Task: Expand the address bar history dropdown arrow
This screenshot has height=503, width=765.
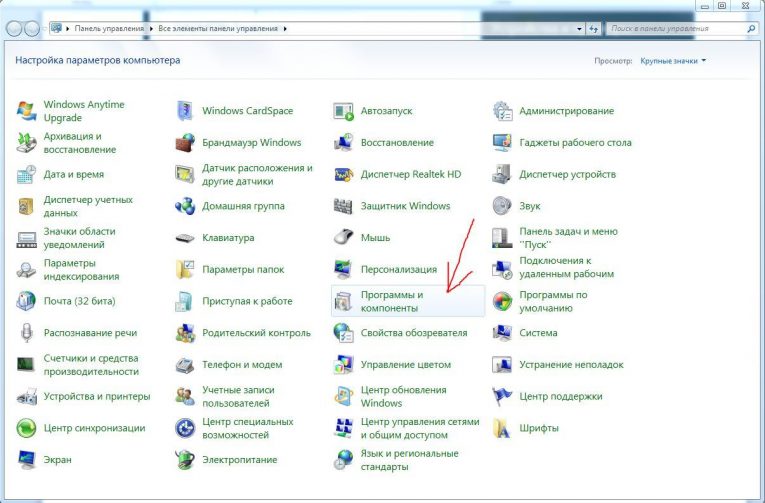Action: tap(579, 29)
